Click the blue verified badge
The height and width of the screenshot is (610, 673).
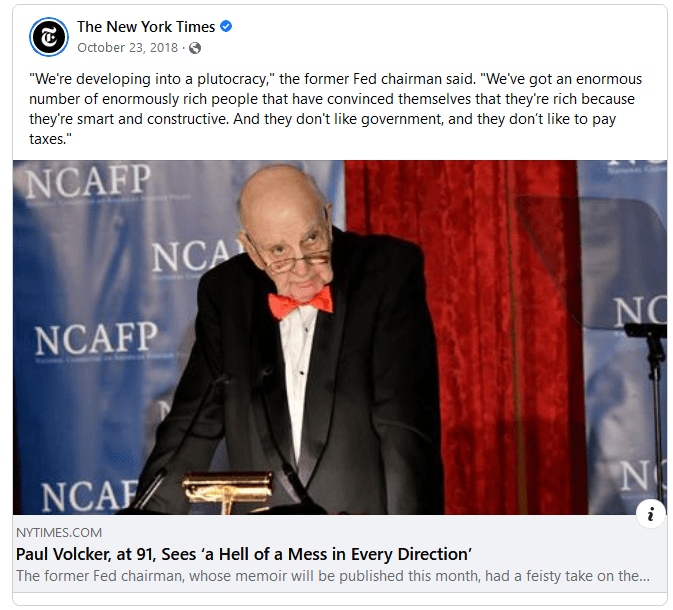click(x=226, y=26)
